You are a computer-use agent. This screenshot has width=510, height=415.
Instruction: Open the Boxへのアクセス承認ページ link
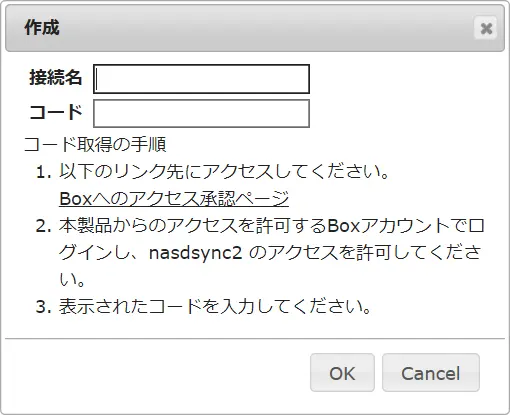point(174,199)
